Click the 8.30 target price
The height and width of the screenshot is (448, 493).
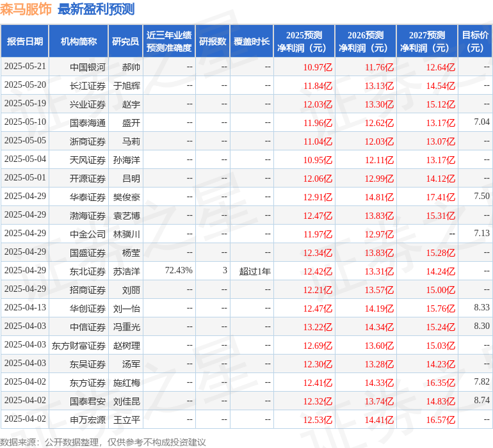click(x=481, y=326)
